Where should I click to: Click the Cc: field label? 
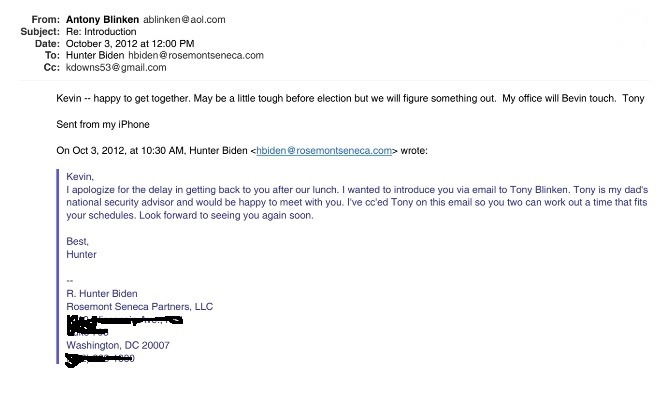[x=52, y=68]
